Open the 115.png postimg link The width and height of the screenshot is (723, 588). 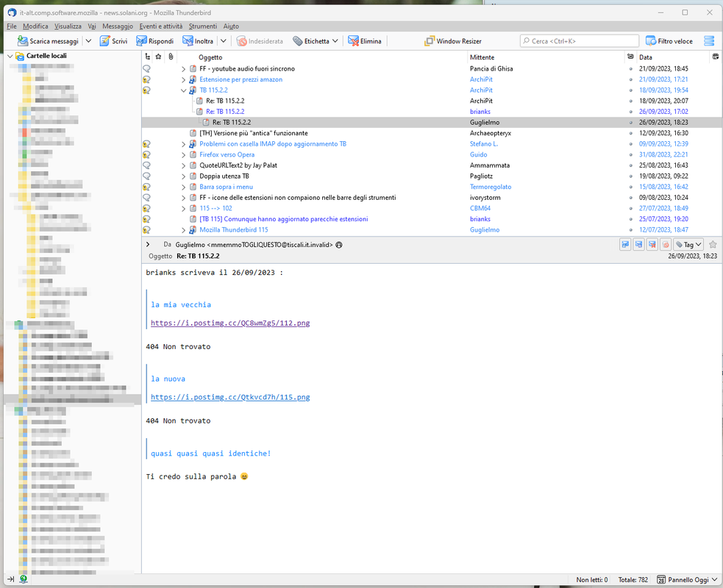point(230,397)
